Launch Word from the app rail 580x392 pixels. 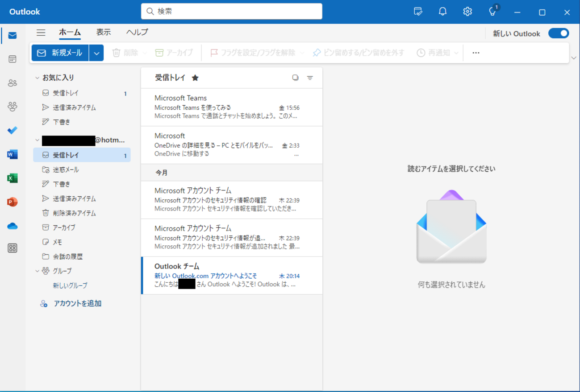(13, 155)
